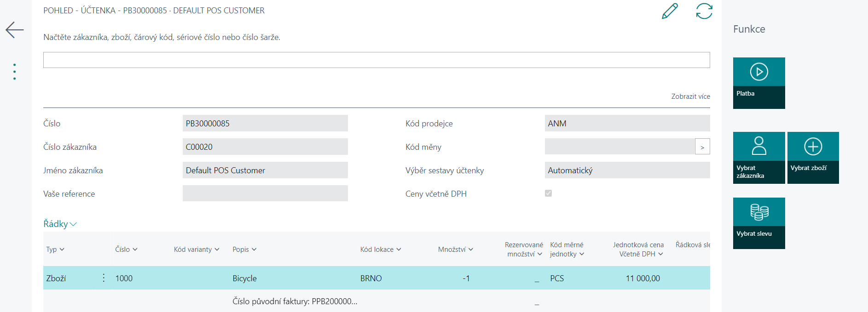Click the Kód prodejce field ANM

(627, 123)
